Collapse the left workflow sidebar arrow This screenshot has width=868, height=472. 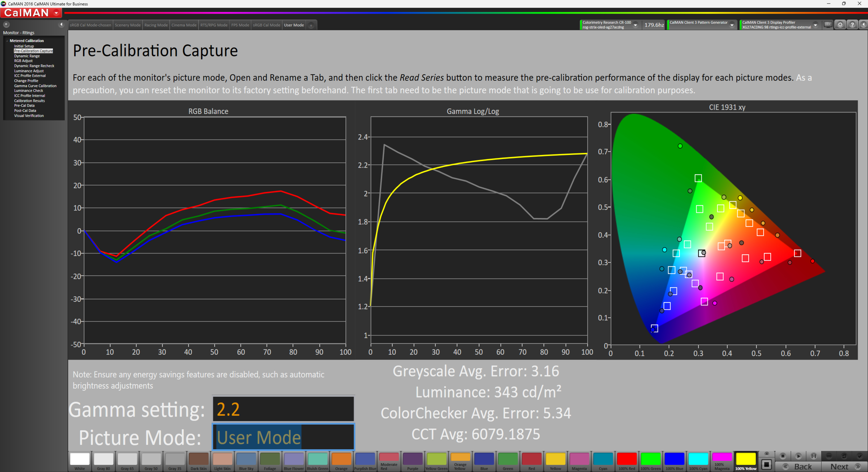pyautogui.click(x=61, y=24)
